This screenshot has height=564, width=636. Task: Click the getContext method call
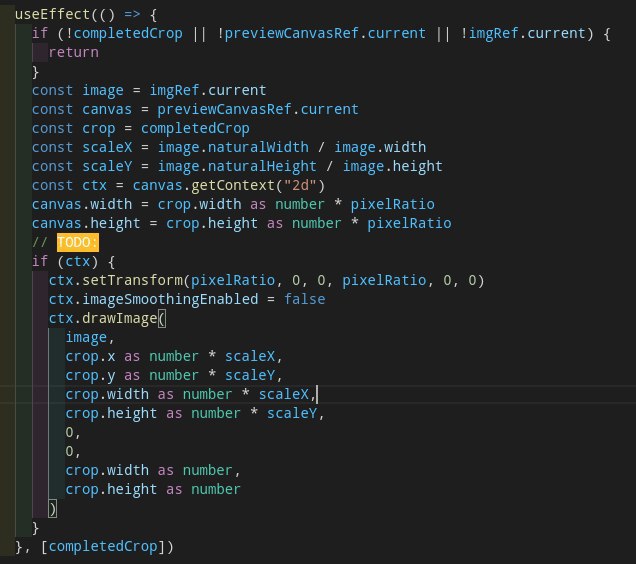(x=233, y=185)
